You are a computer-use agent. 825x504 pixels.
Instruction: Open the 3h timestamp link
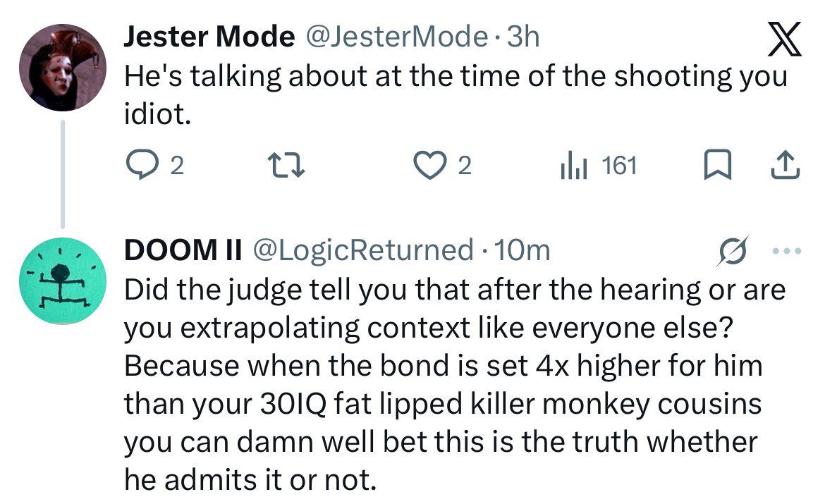click(x=523, y=37)
